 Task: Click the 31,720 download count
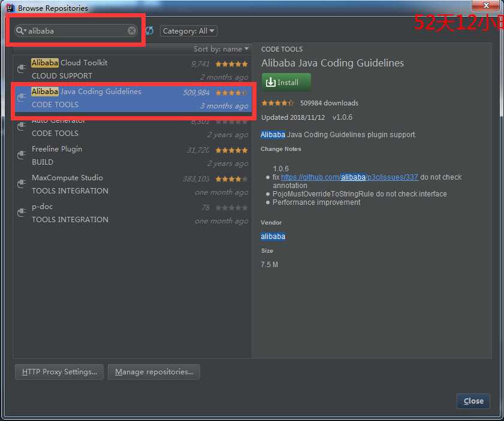tap(198, 150)
